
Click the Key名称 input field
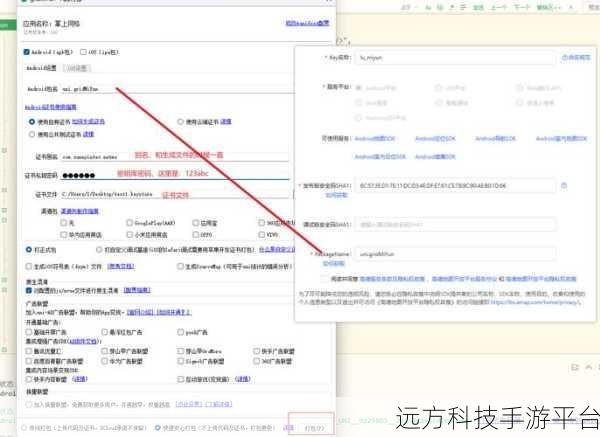point(455,57)
